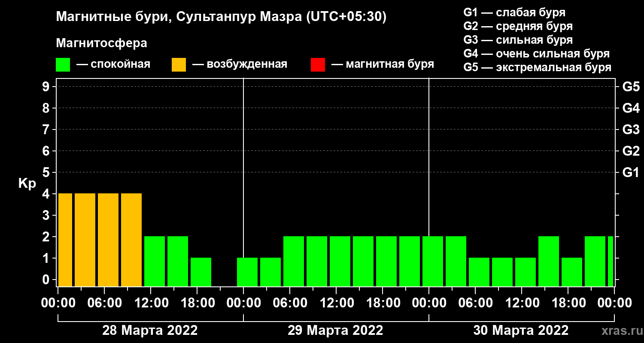644x343 pixels.
Task: Click the '06:00' time label under 29 March
Action: [x=290, y=303]
